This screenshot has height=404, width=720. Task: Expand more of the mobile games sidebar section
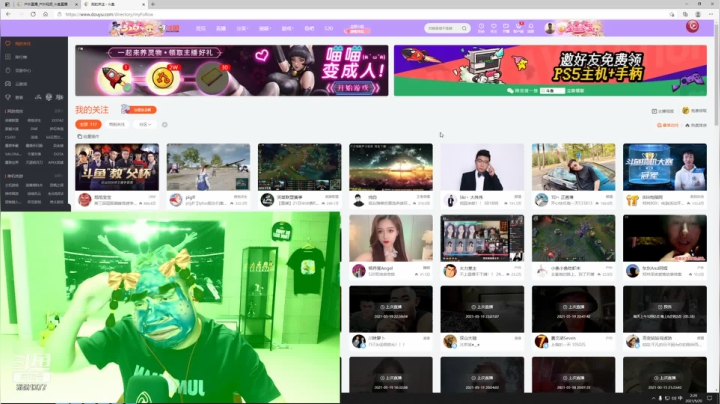(59, 176)
